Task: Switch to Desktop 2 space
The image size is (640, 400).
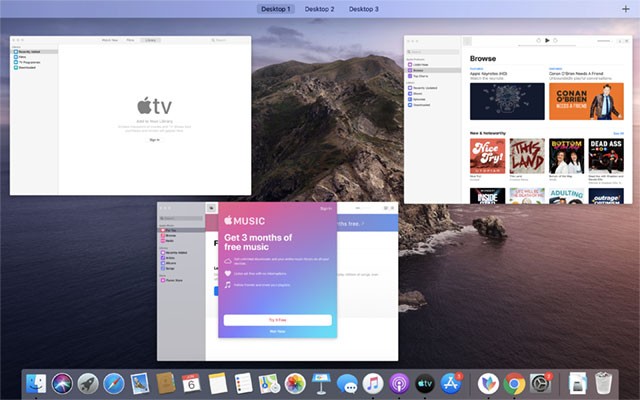Action: click(x=319, y=9)
